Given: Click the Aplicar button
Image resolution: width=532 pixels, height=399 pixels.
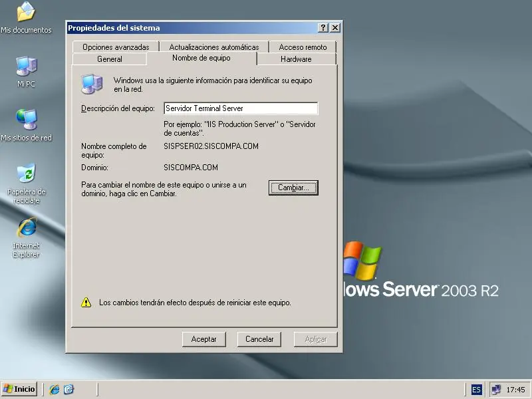Looking at the screenshot, I should (x=315, y=339).
